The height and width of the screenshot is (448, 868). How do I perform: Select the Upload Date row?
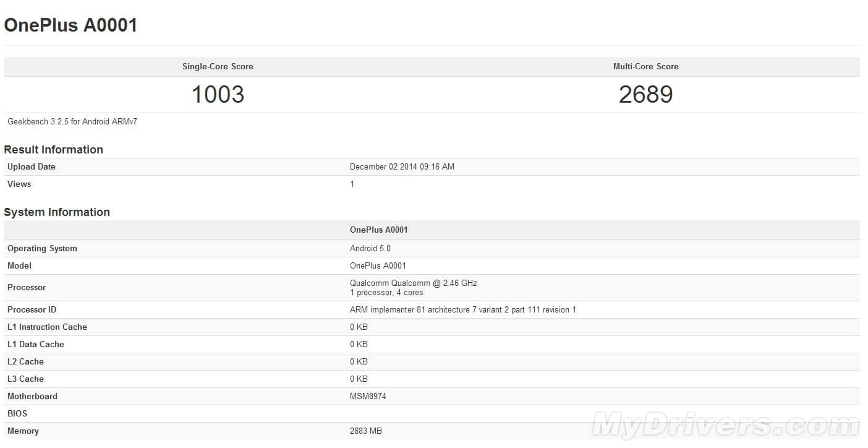pos(31,166)
